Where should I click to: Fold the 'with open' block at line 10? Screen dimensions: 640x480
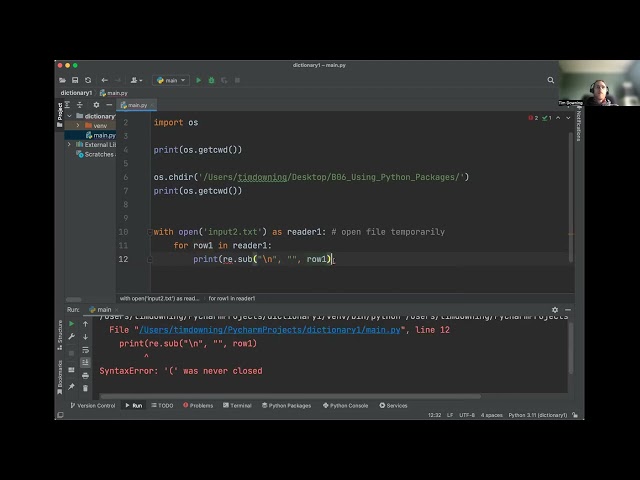(149, 232)
